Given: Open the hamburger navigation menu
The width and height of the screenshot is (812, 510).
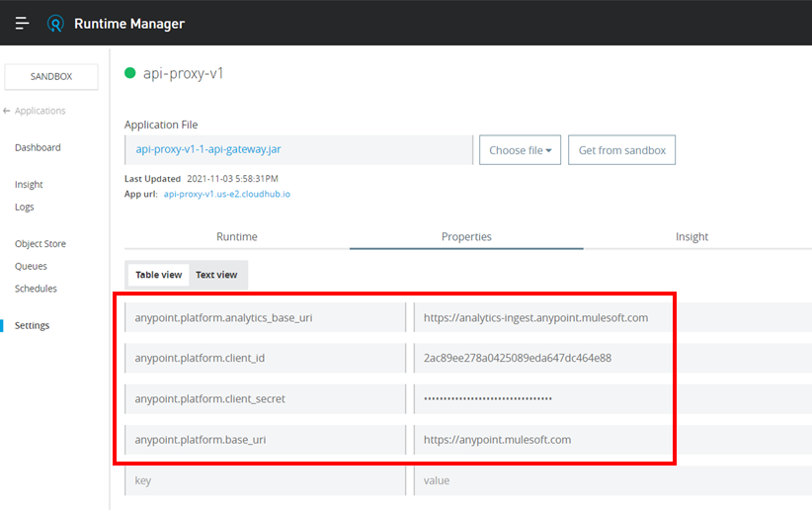Looking at the screenshot, I should (22, 23).
